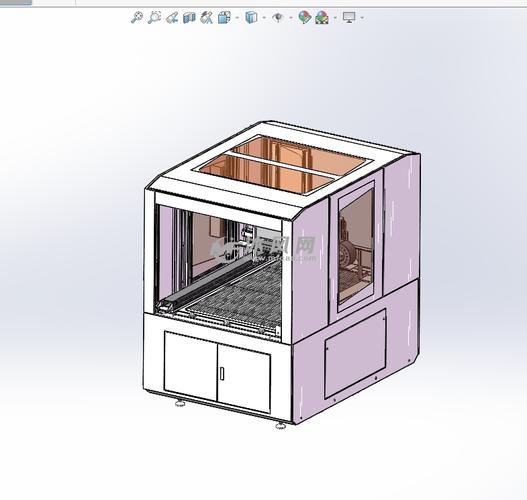The height and width of the screenshot is (500, 527).
Task: Expand the Display Style dropdown arrow
Action: pyautogui.click(x=264, y=17)
